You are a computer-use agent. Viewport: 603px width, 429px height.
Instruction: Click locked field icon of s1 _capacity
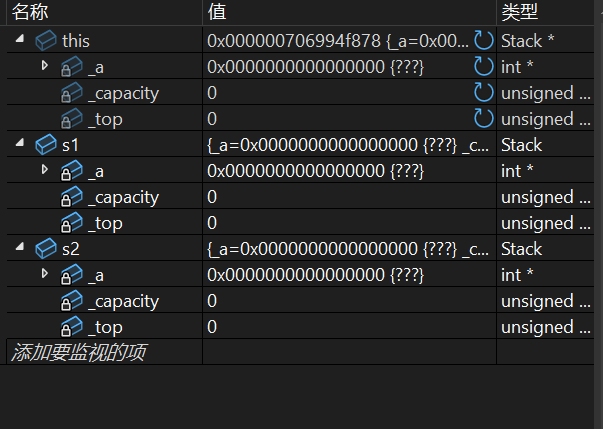(x=72, y=197)
